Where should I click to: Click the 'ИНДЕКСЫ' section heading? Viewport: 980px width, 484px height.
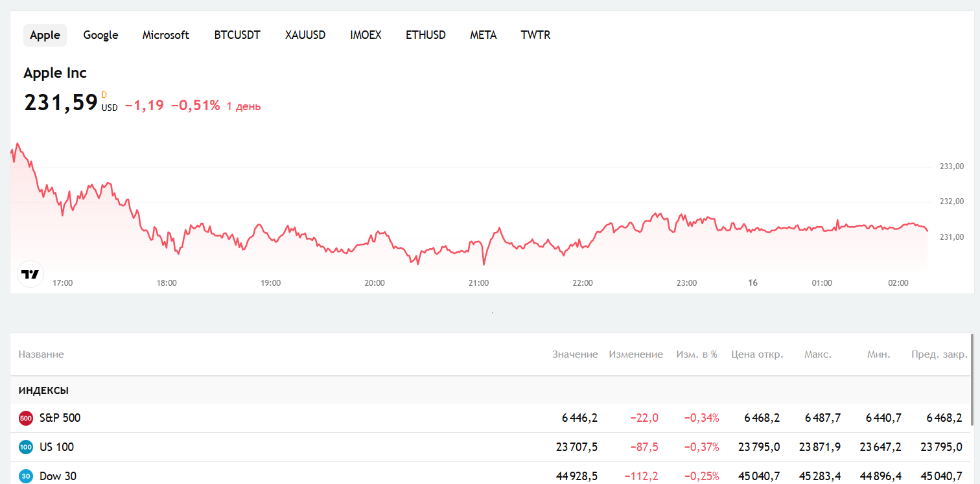point(43,391)
